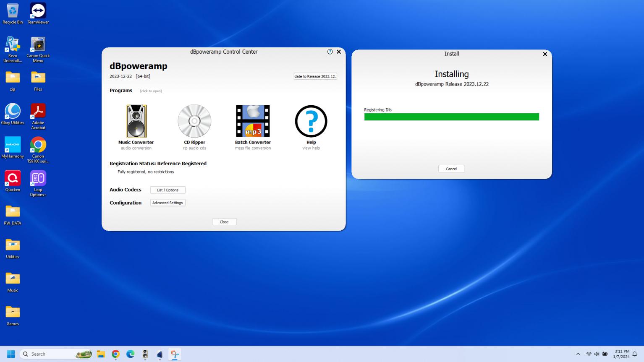Open the Windows Start menu

click(11, 354)
